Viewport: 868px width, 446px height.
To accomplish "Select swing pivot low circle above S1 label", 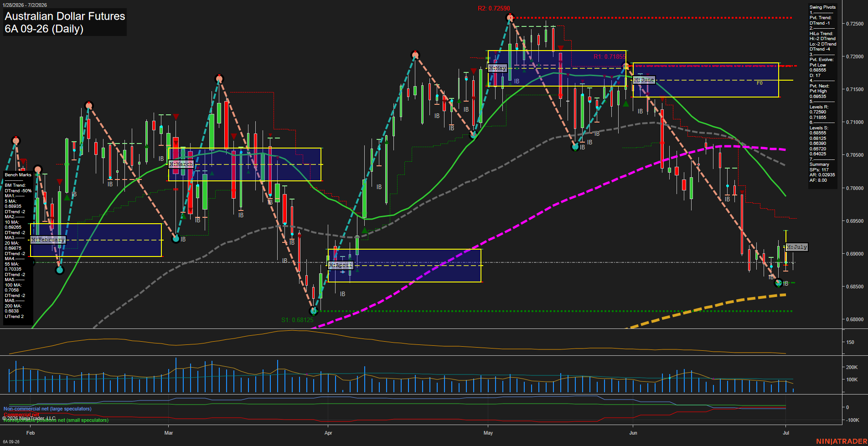I will 314,311.
